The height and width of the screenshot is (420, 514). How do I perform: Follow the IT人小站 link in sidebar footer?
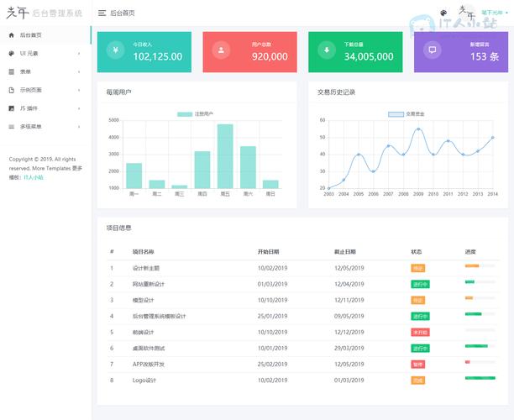click(34, 177)
